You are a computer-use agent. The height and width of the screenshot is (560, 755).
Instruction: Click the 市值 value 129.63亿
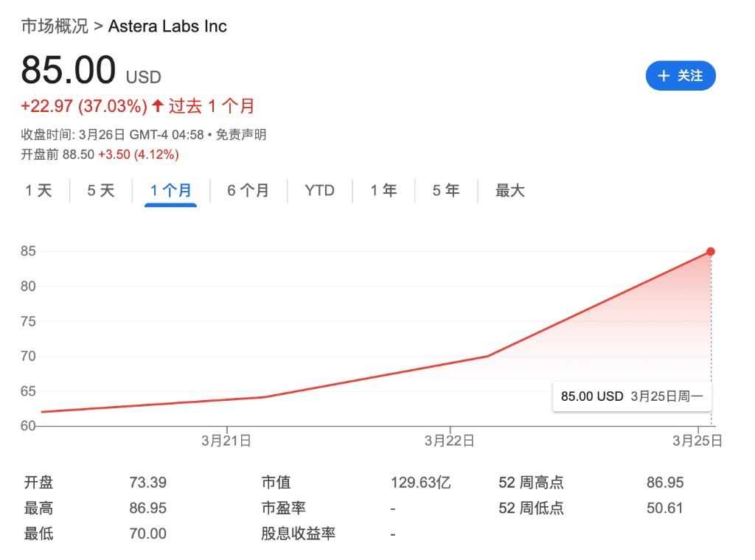tap(421, 483)
